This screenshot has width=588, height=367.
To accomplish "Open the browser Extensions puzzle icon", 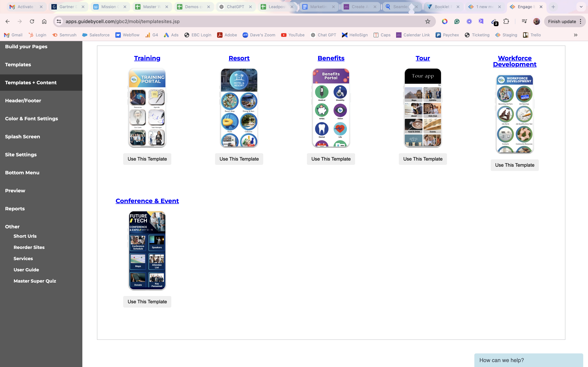I will [506, 21].
